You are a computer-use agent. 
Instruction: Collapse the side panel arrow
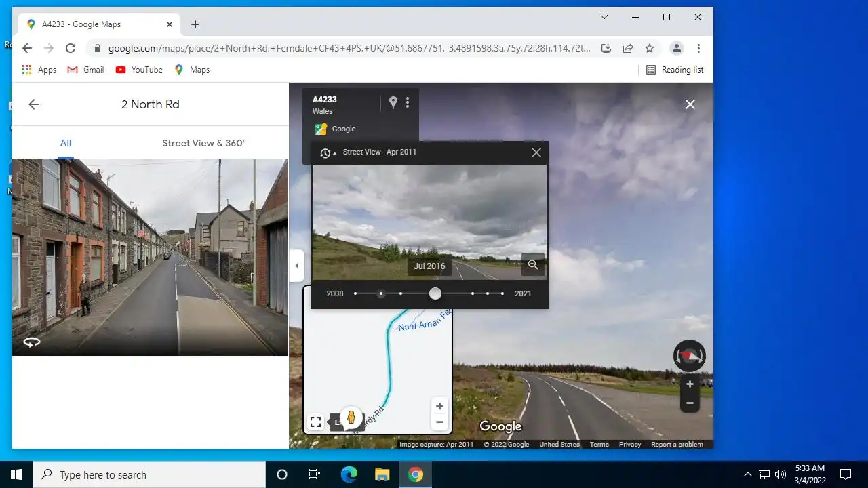(x=296, y=266)
